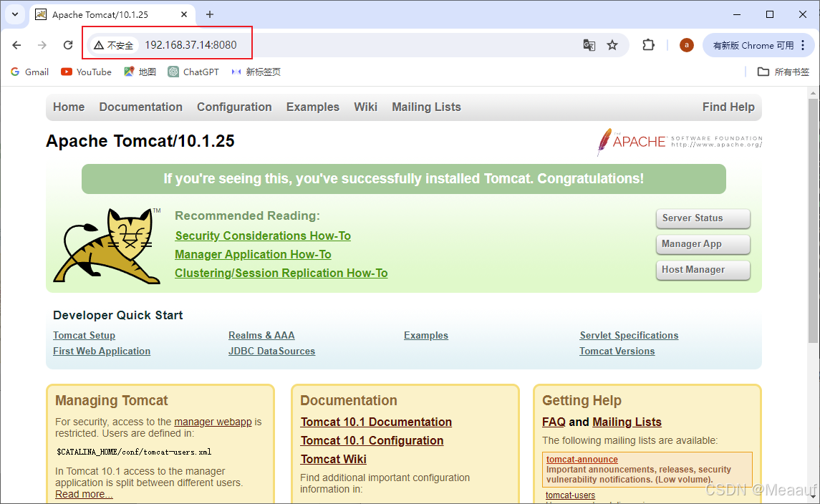Open the JDBC DataSources link
The image size is (820, 504).
[272, 352]
